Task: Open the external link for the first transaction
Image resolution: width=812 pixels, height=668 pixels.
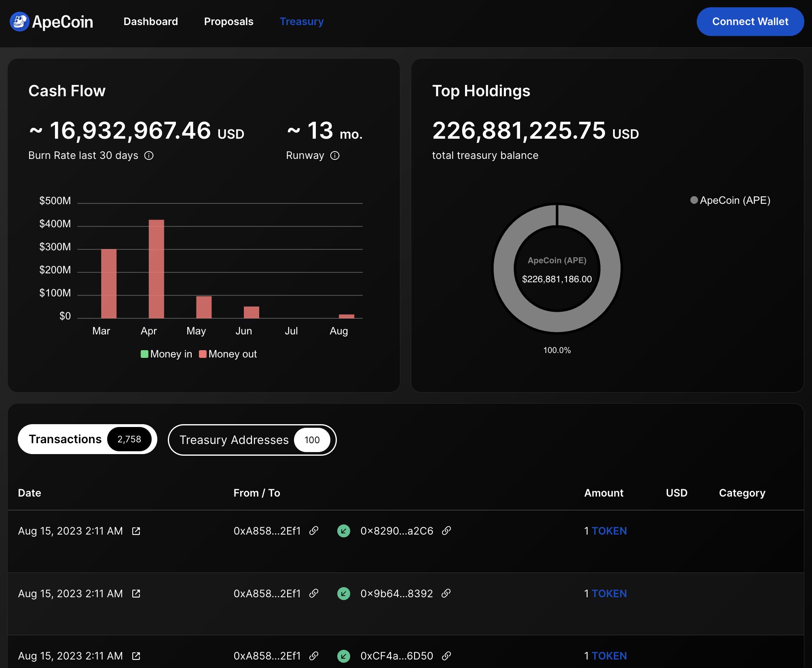Action: coord(136,531)
